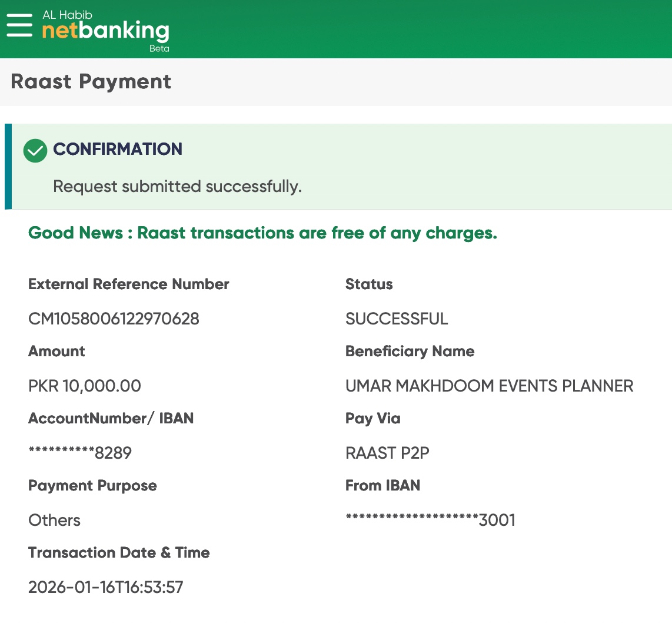Click the RAAST P2P pay via value
672x623 pixels.
(x=387, y=453)
